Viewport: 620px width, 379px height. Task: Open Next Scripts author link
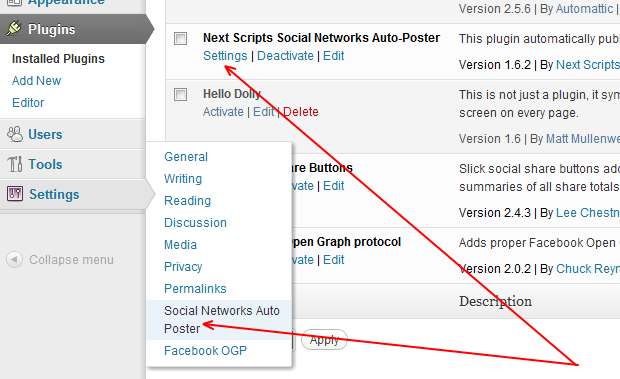(x=588, y=65)
